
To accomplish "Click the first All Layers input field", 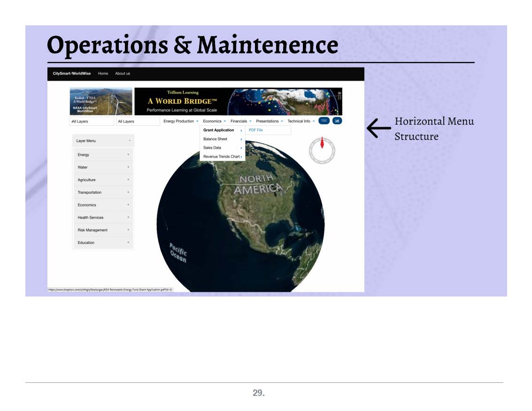I will tap(92, 122).
